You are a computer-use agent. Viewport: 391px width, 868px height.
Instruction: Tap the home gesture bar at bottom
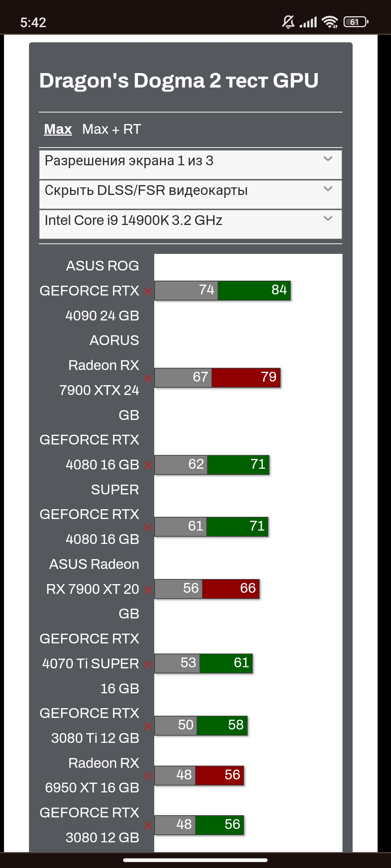tap(195, 860)
